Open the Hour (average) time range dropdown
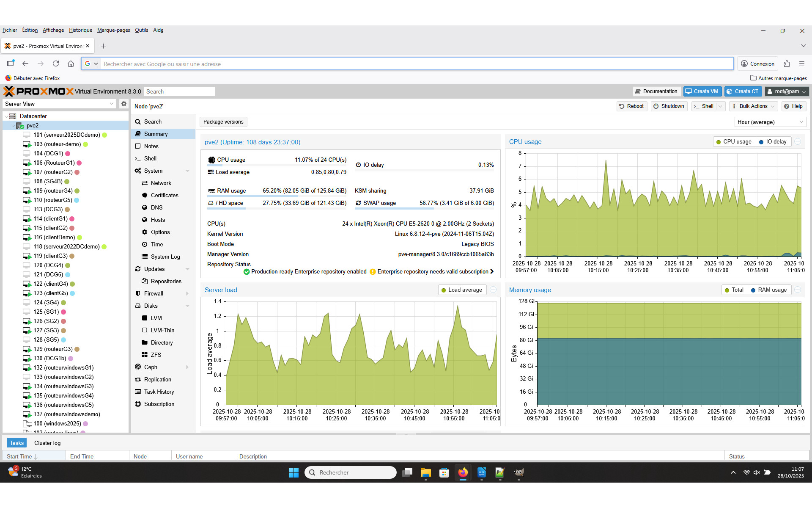The height and width of the screenshot is (508, 812). [x=770, y=122]
